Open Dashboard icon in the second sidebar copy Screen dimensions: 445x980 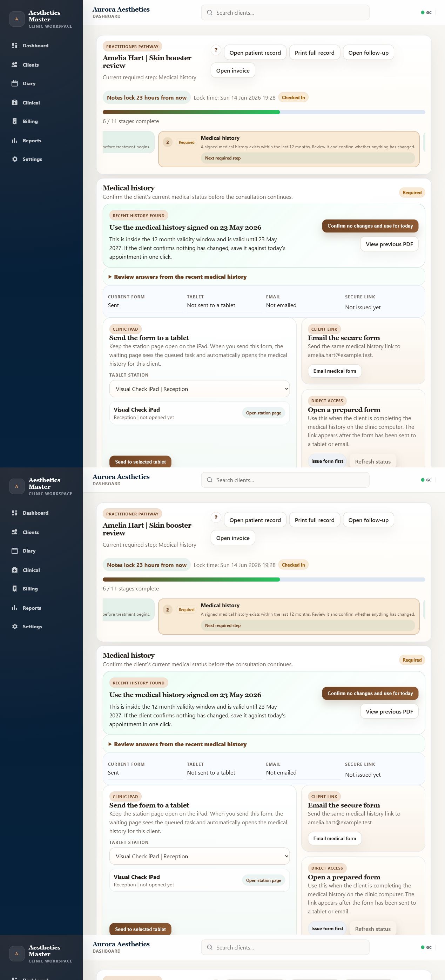[x=14, y=513]
